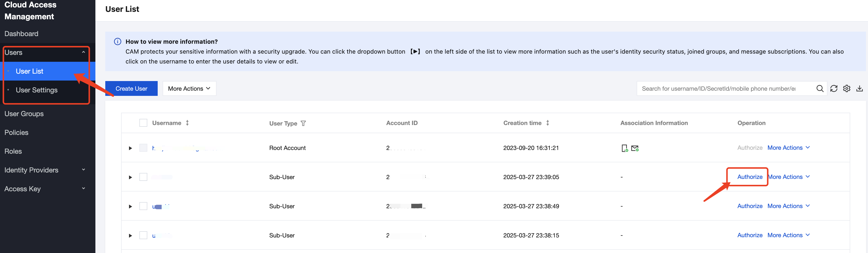
Task: Open User Settings in sidebar
Action: [x=36, y=90]
